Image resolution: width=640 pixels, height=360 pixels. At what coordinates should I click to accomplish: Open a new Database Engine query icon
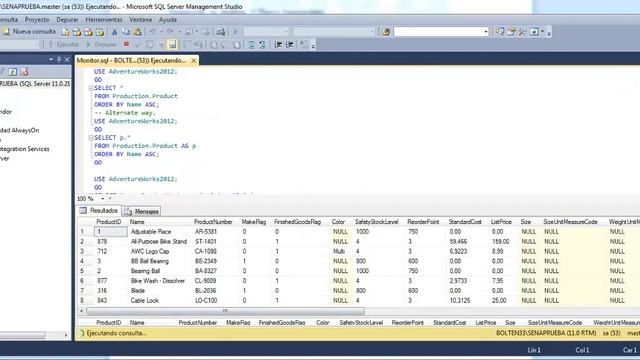coord(66,32)
